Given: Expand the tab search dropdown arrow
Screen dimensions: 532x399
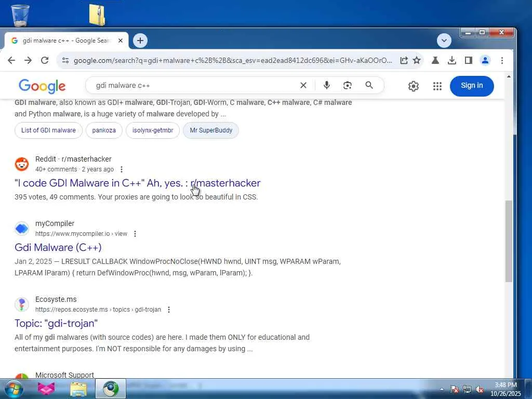Looking at the screenshot, I should pos(444,41).
